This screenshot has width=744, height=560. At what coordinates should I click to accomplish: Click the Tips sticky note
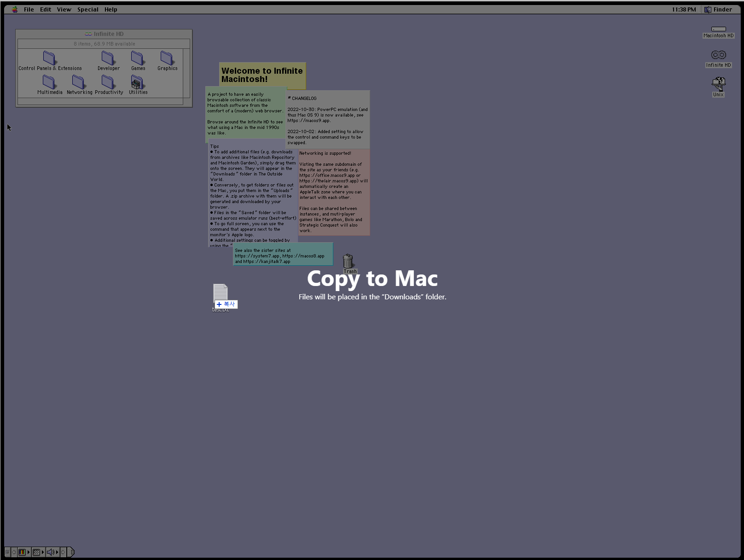pyautogui.click(x=252, y=193)
